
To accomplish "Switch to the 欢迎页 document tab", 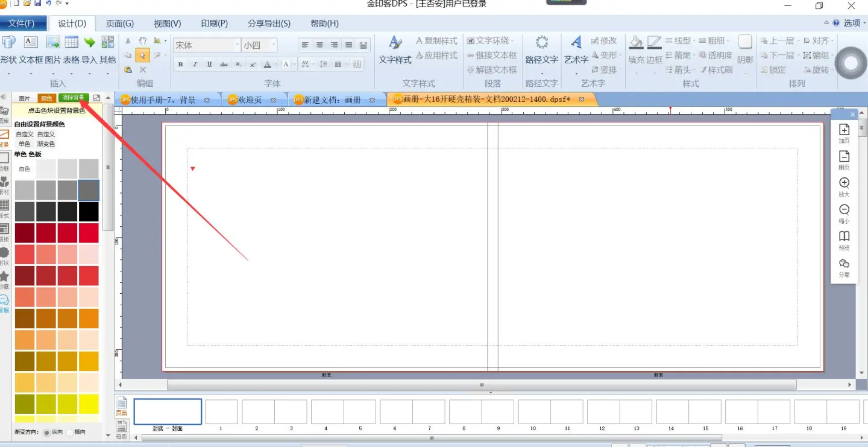I will pyautogui.click(x=250, y=100).
